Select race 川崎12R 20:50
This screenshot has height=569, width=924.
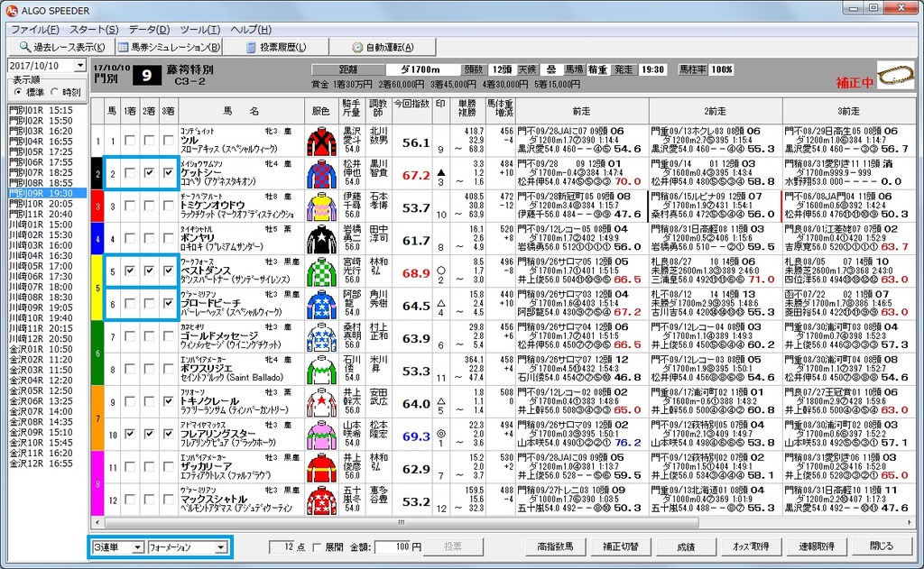(x=42, y=339)
